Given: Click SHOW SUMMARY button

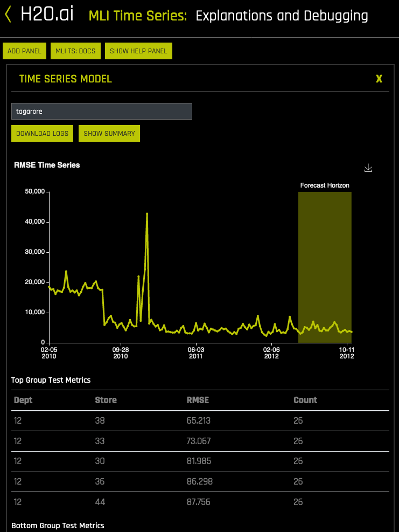Looking at the screenshot, I should [x=109, y=133].
